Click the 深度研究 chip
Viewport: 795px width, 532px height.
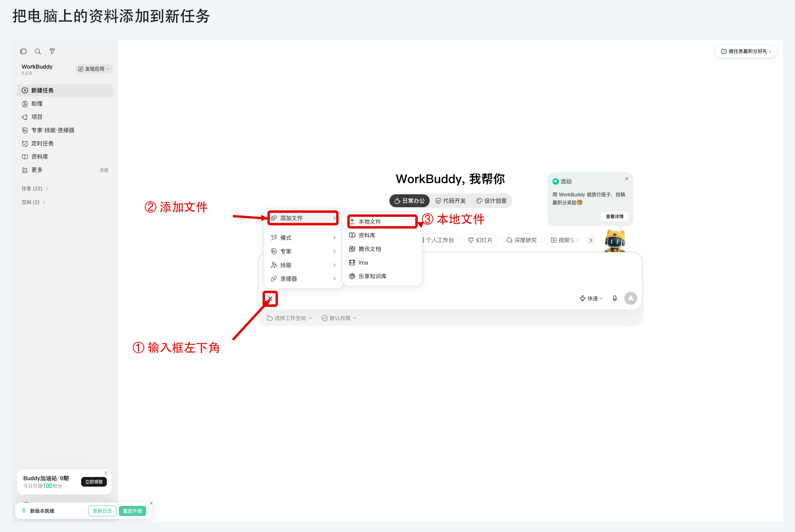pos(522,240)
